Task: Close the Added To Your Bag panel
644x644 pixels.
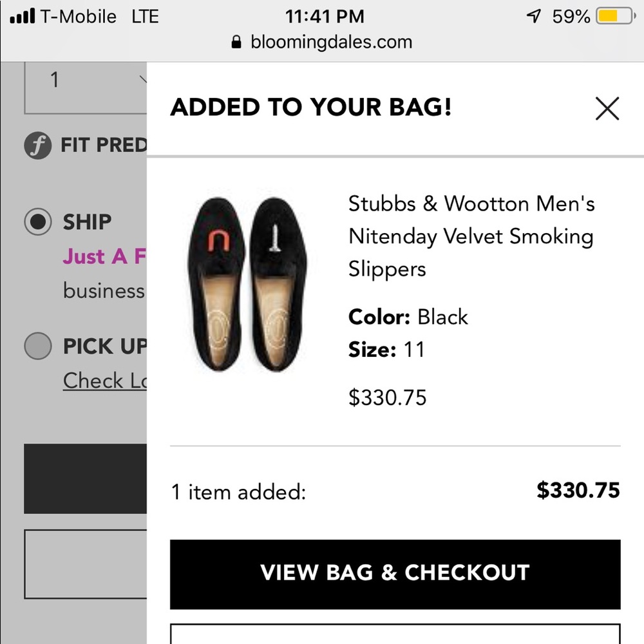Action: (x=607, y=109)
